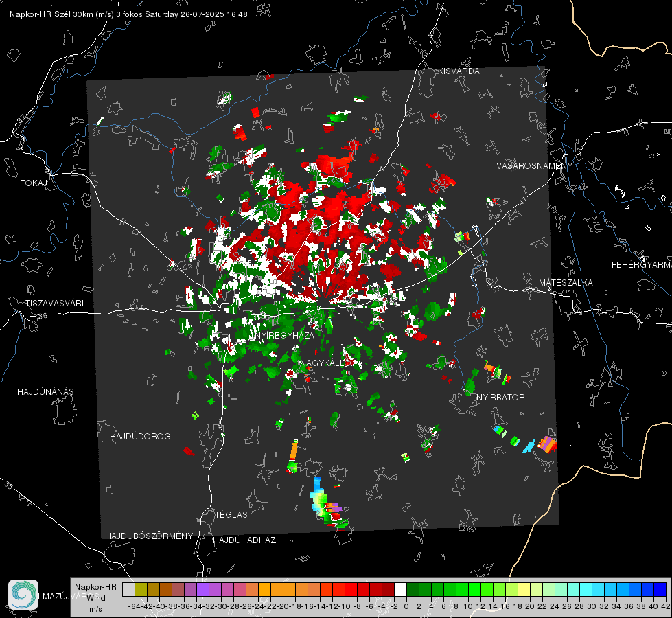
Task: Click the 'm/s' unit label
Action: click(95, 609)
